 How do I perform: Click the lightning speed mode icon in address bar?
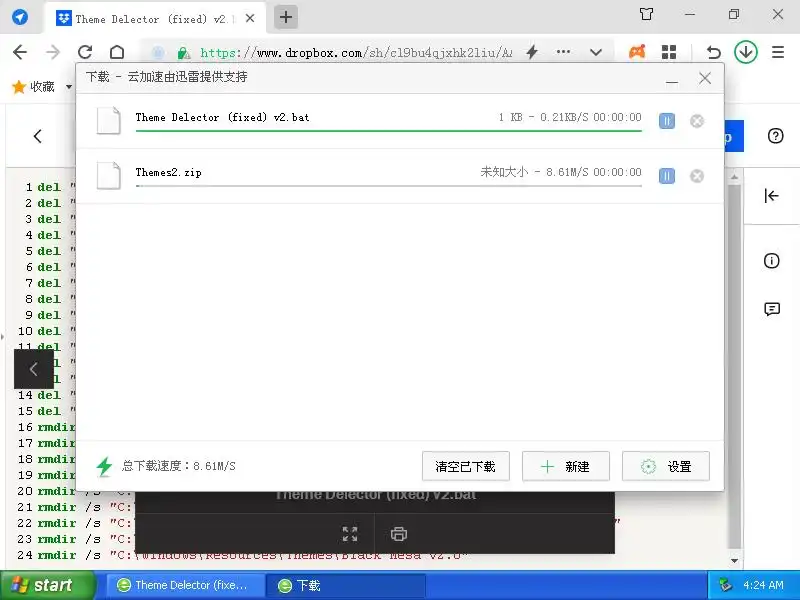pos(532,52)
